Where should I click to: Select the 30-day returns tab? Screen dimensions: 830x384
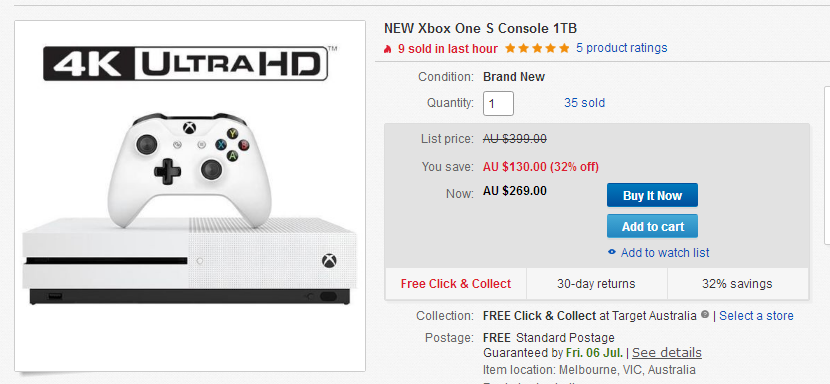(x=597, y=284)
